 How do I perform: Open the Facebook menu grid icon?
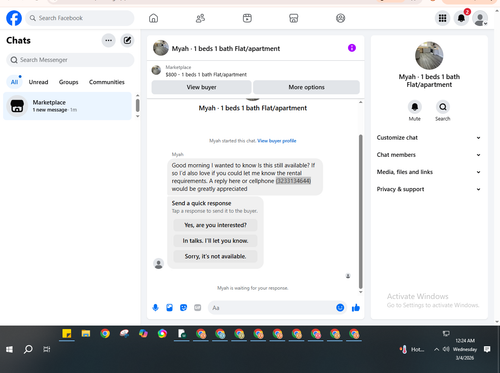(x=442, y=18)
